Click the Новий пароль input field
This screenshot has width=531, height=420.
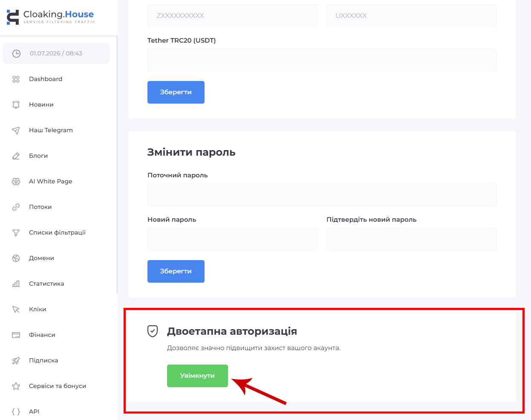[233, 239]
